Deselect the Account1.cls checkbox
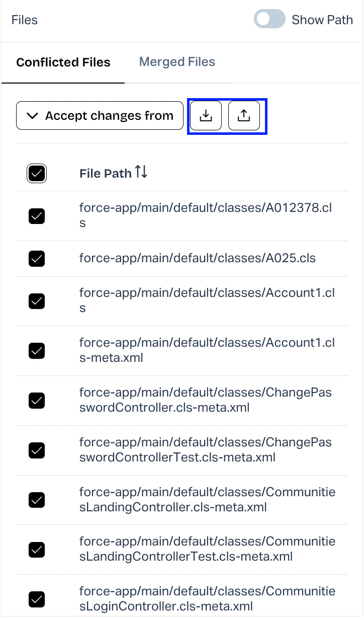Image resolution: width=364 pixels, height=620 pixels. pos(37,301)
